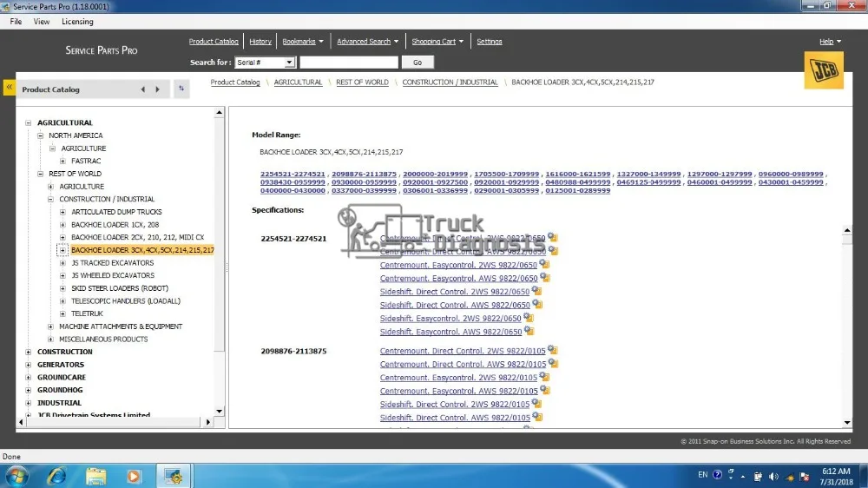Click the icon next to Sideshift Easycontrol 2WS 9822/0650
Screen dimensions: 868x488
[x=529, y=318]
